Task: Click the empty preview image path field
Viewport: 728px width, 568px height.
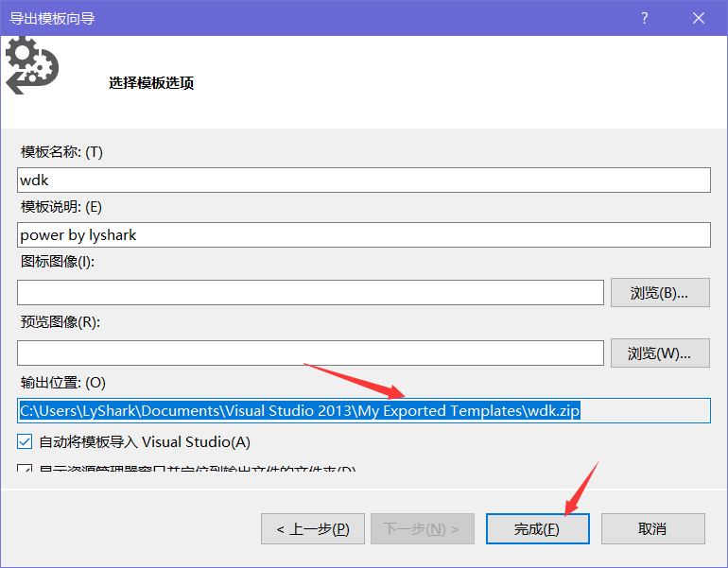Action: click(x=310, y=353)
